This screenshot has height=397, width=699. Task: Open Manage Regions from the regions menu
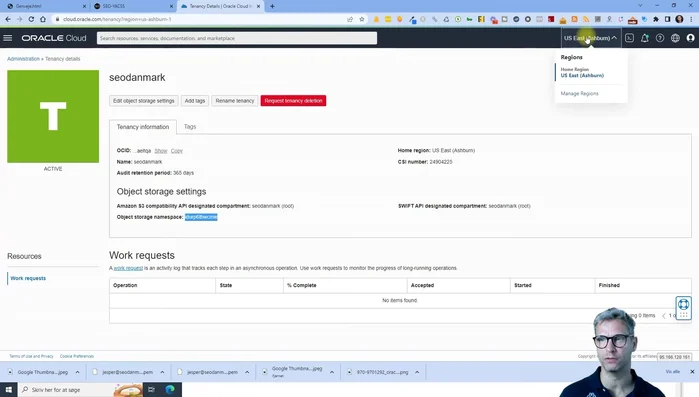[579, 94]
